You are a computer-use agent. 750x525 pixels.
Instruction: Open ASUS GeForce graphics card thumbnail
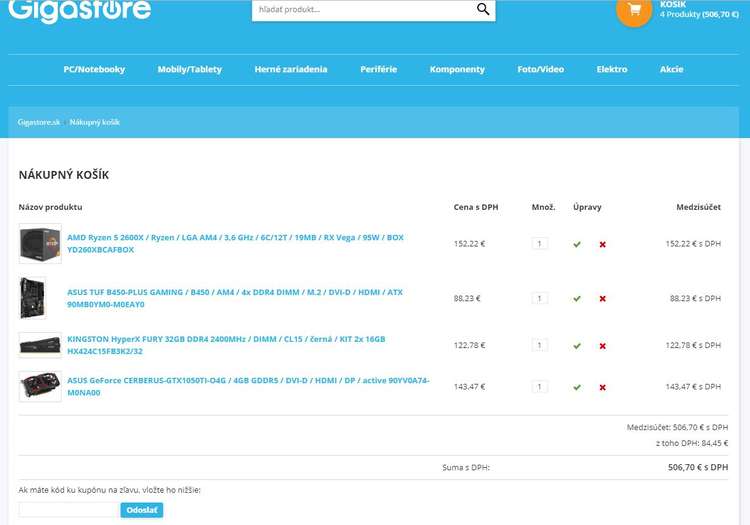tap(40, 386)
